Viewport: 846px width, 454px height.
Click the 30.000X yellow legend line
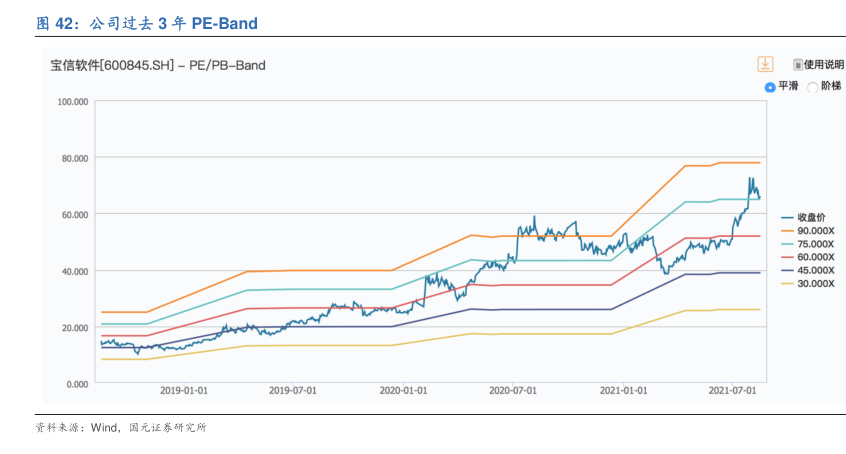click(x=788, y=283)
